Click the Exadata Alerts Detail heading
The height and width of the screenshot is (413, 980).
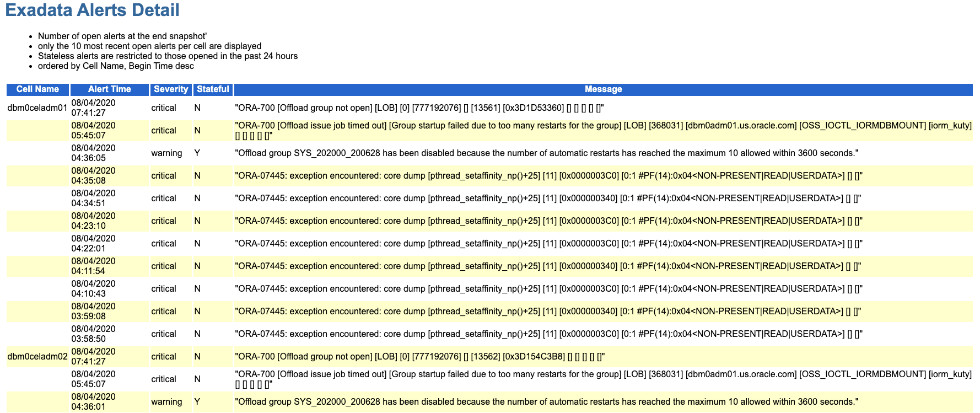93,10
